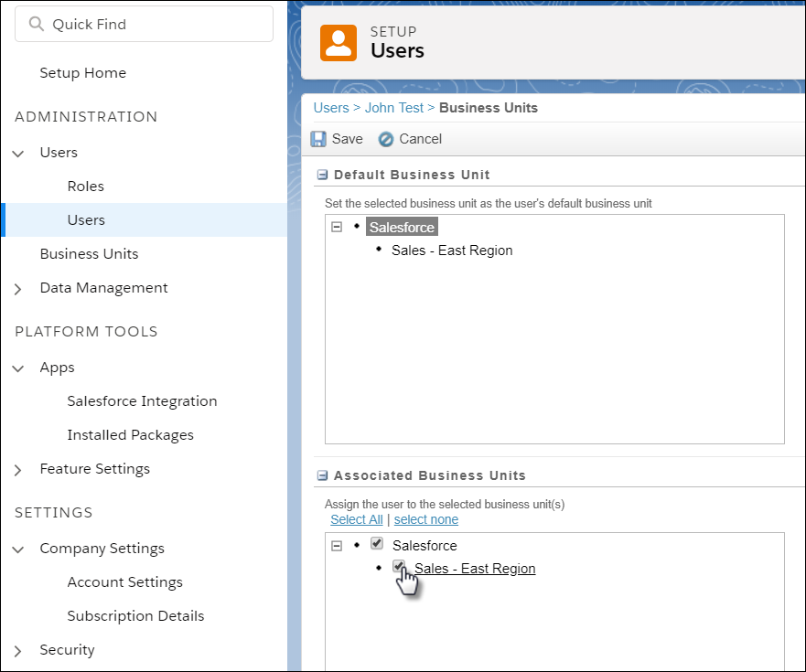Toggle the Sales - East Region checkbox

click(x=399, y=567)
